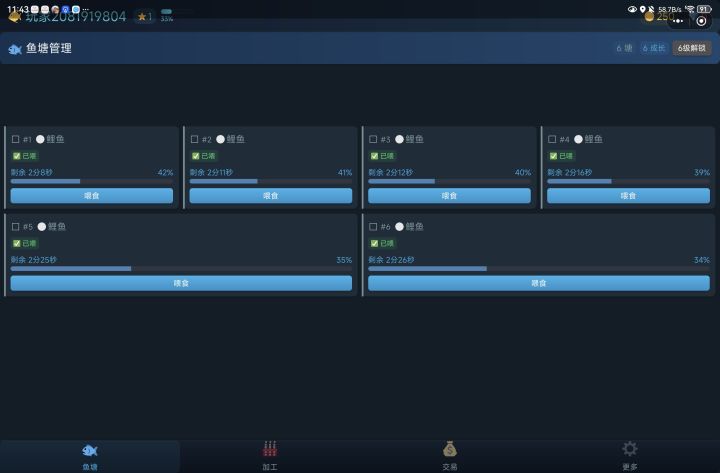720x473 pixels.
Task: Click 喂食 in pond #3 card
Action: (x=450, y=196)
